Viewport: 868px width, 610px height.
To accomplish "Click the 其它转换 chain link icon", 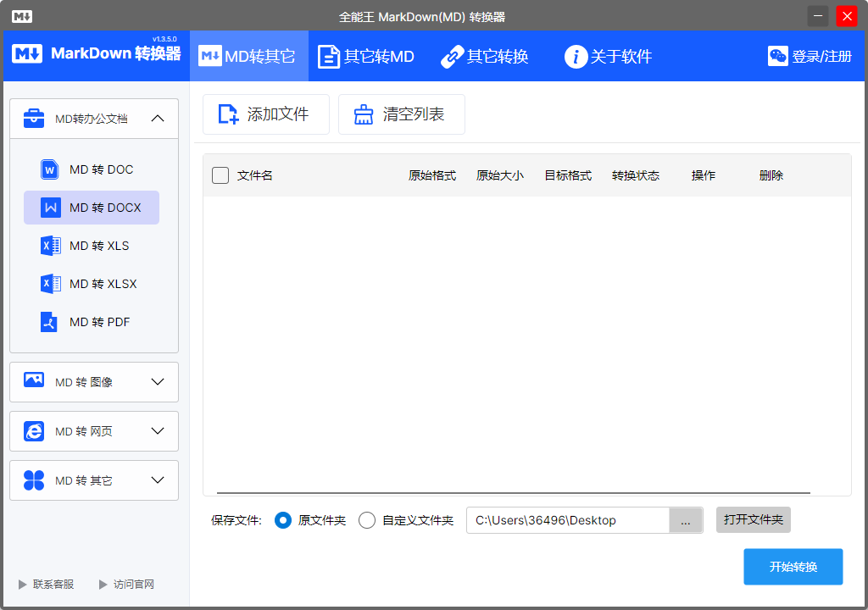I will click(x=452, y=57).
